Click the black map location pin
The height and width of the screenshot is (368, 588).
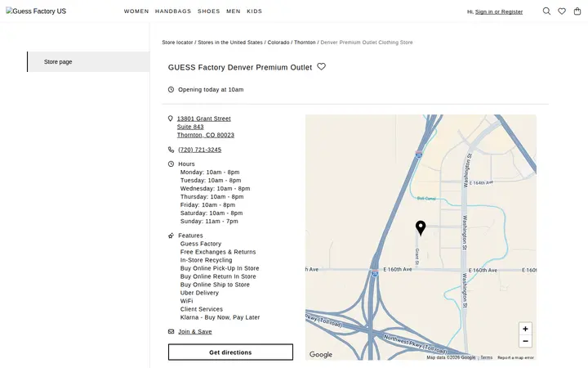tap(421, 228)
